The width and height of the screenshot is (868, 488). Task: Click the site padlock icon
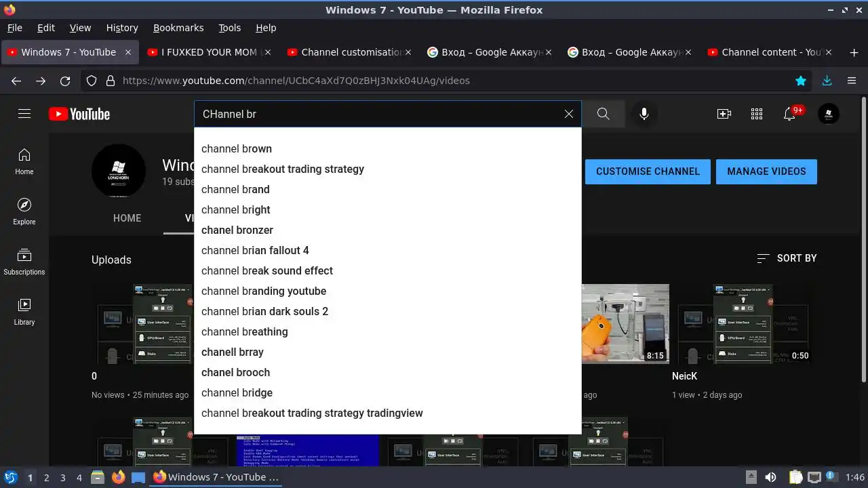111,81
